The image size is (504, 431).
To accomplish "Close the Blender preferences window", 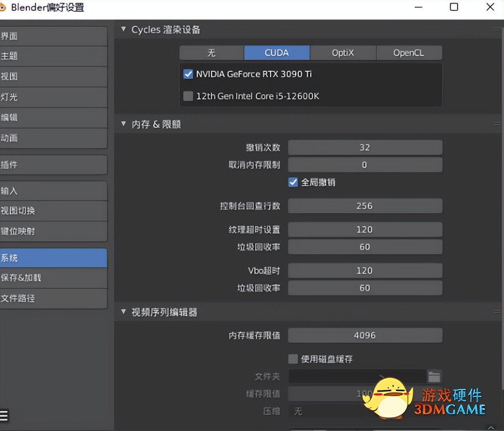I will [x=491, y=7].
